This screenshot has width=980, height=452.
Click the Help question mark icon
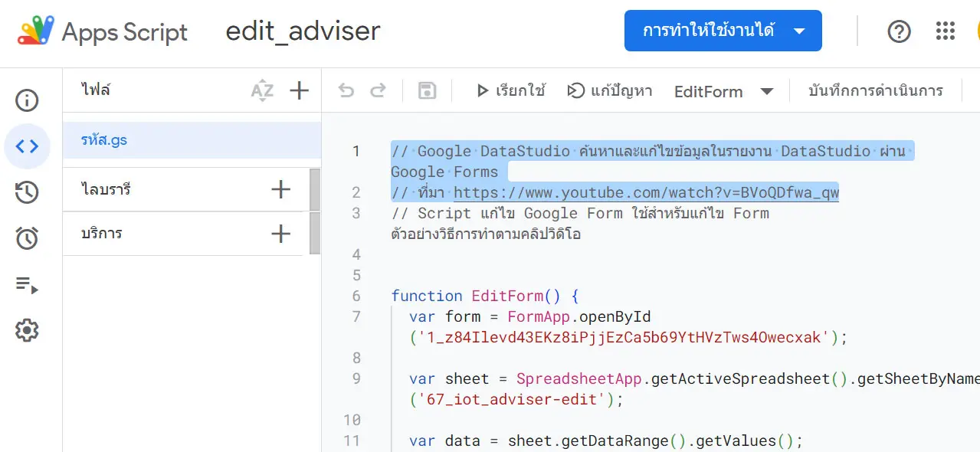[899, 31]
